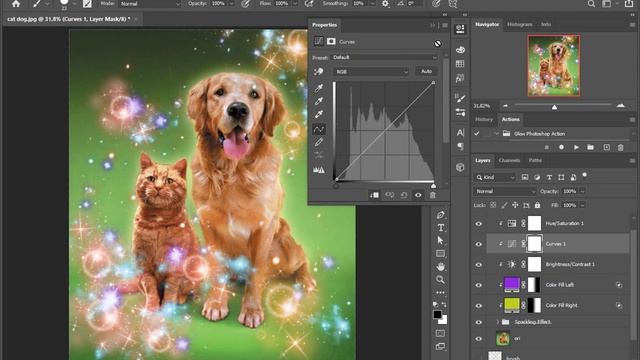The height and width of the screenshot is (360, 640).
Task: Open the Kind layer filter dropdown
Action: click(495, 177)
